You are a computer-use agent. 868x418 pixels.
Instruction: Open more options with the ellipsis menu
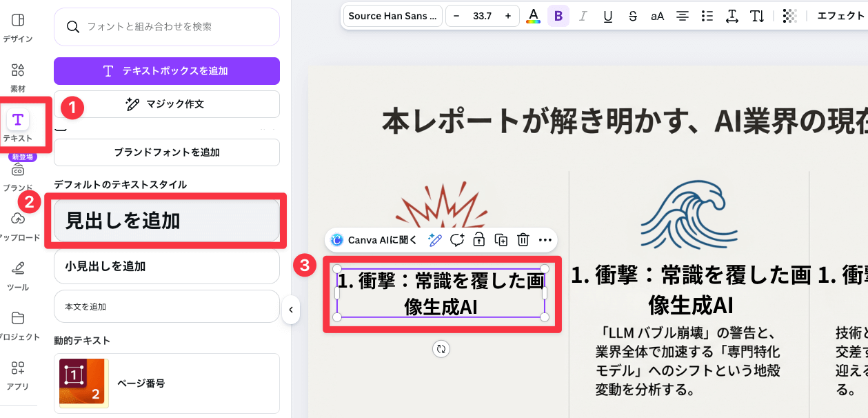click(x=545, y=239)
